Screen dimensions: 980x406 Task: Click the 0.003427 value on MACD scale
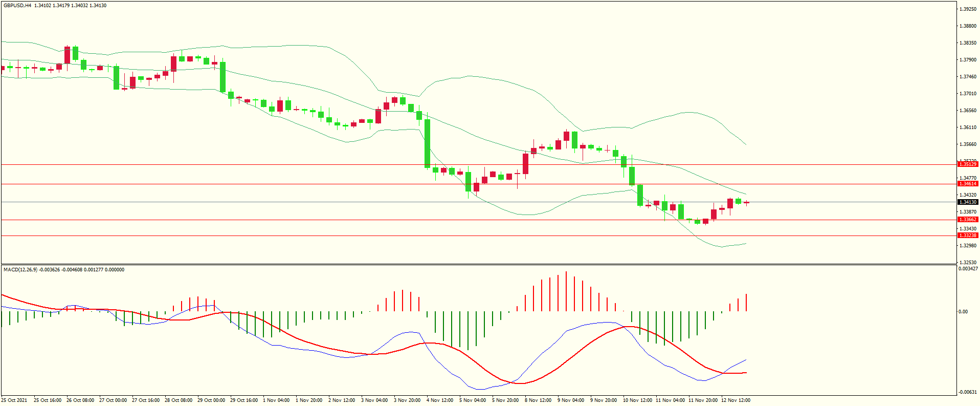[968, 269]
